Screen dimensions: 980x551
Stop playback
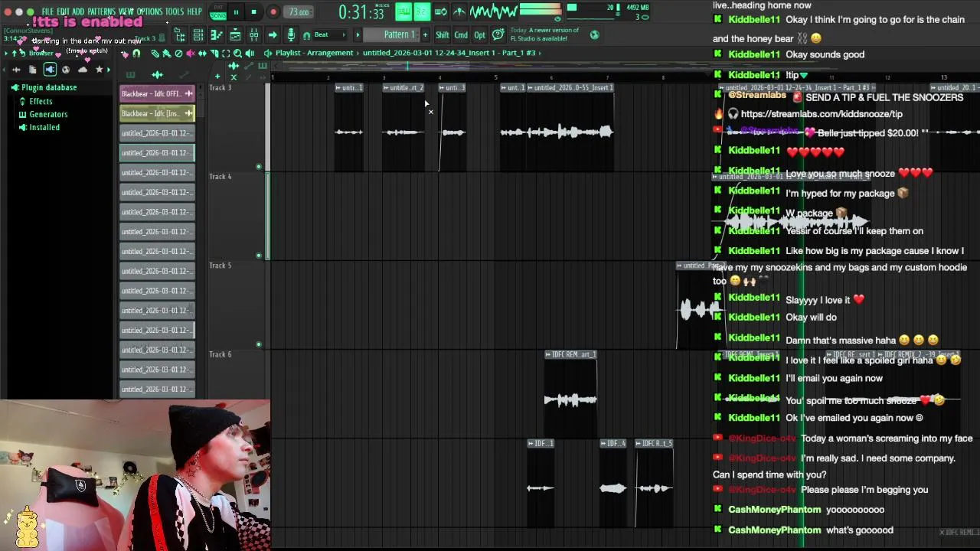click(253, 12)
